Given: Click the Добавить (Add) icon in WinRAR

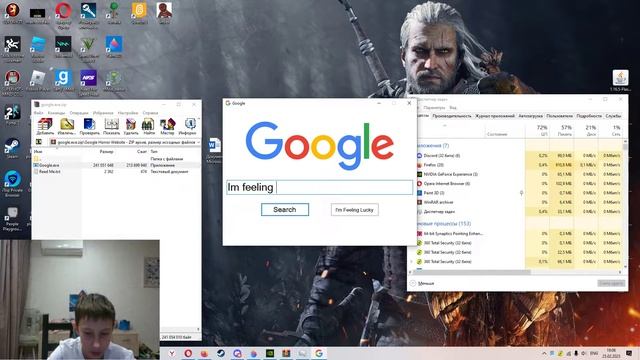Looking at the screenshot, I should 45,126.
